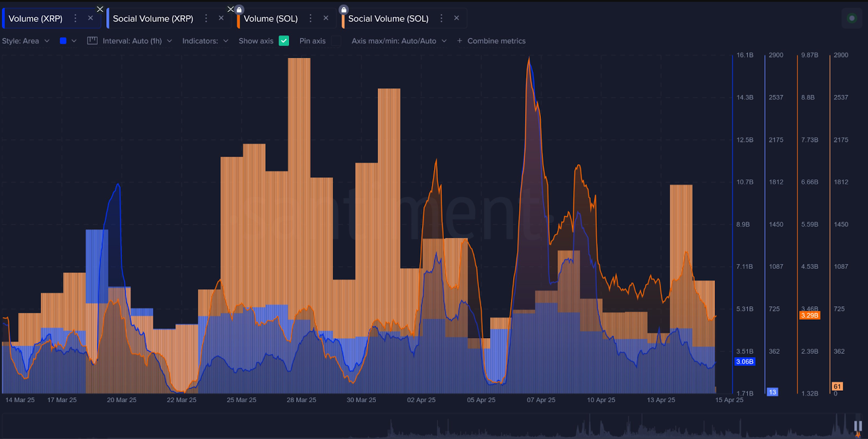Open the Social Volume (SOL) three-dot menu

click(x=441, y=18)
